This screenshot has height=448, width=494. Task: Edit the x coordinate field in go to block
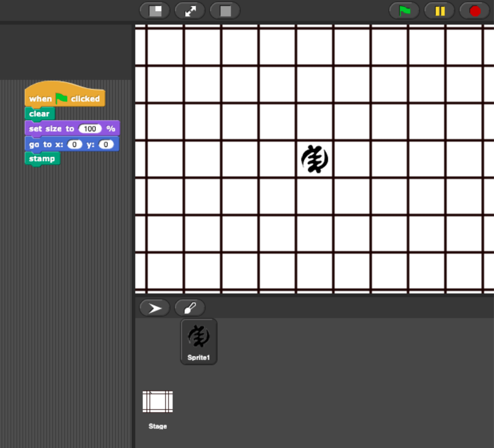(75, 144)
